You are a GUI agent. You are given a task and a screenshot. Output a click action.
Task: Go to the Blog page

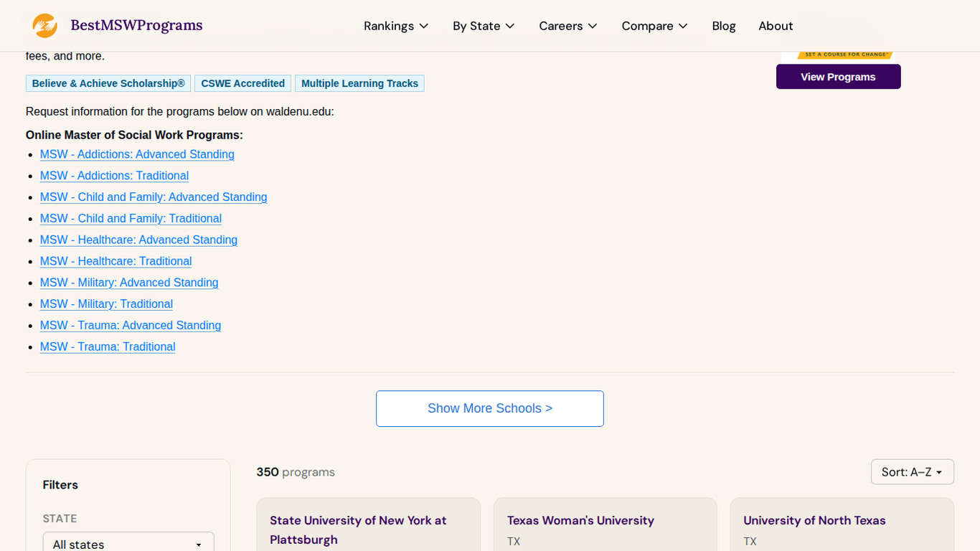(724, 26)
